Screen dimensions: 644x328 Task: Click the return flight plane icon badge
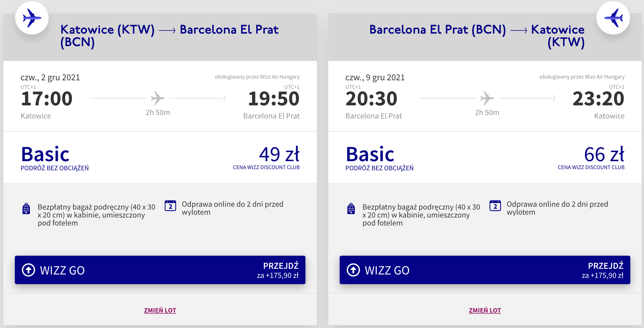click(x=613, y=18)
